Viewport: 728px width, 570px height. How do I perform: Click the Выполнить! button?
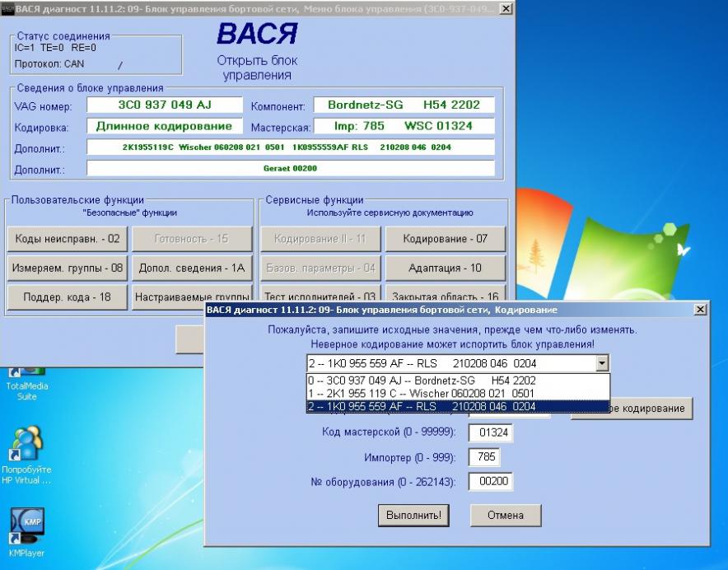point(413,515)
